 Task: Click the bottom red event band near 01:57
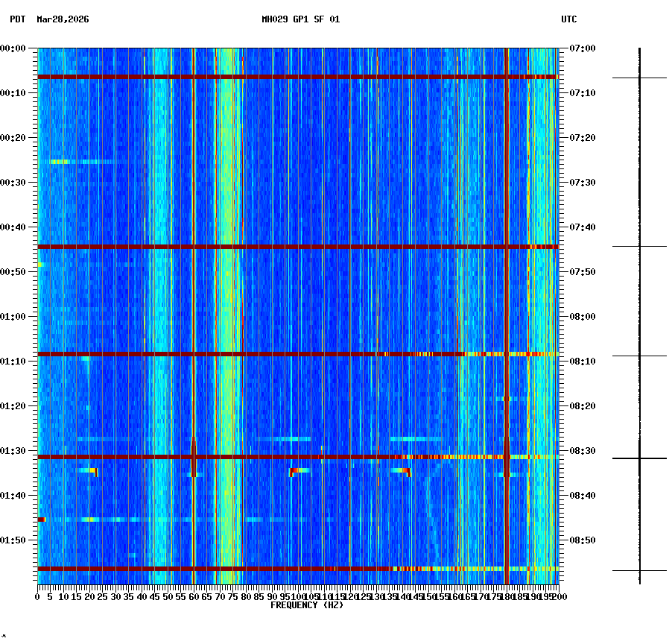pyautogui.click(x=298, y=568)
